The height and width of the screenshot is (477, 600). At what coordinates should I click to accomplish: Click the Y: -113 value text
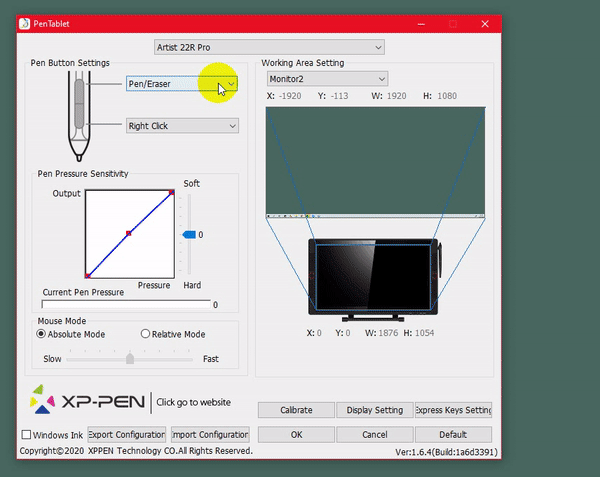[x=333, y=96]
